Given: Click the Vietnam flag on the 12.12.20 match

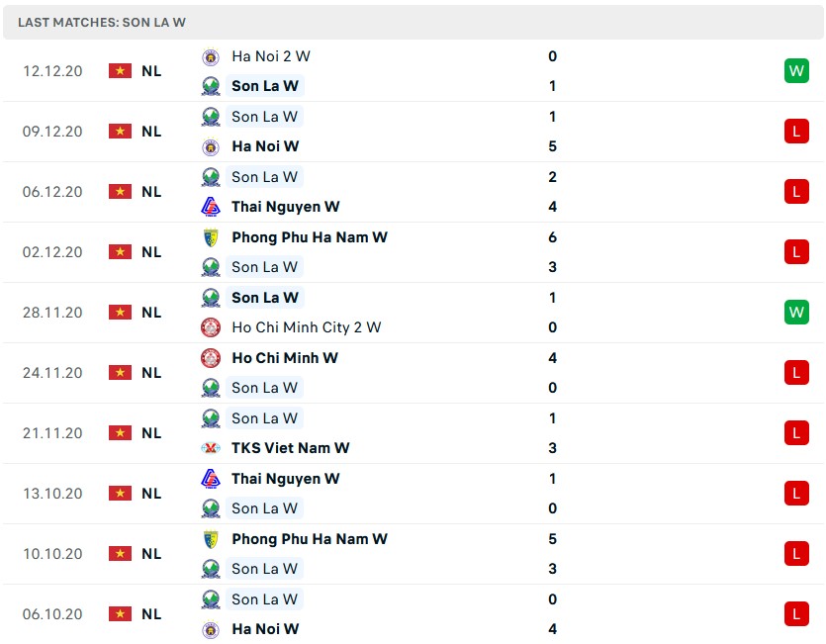Looking at the screenshot, I should click(x=121, y=71).
